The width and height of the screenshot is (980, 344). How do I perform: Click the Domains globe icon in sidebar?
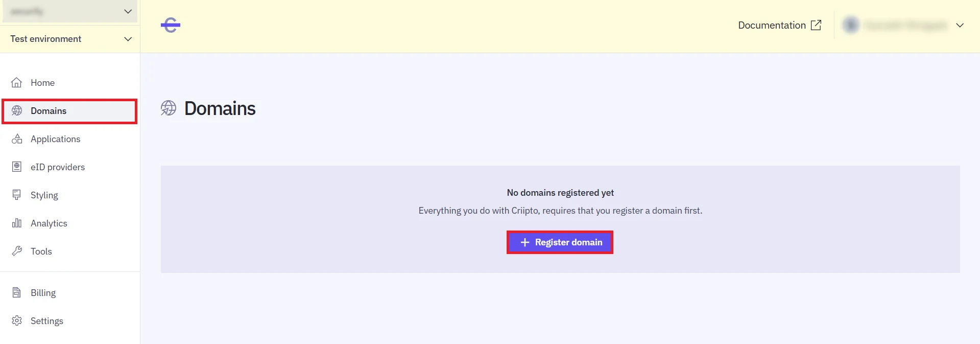(17, 110)
